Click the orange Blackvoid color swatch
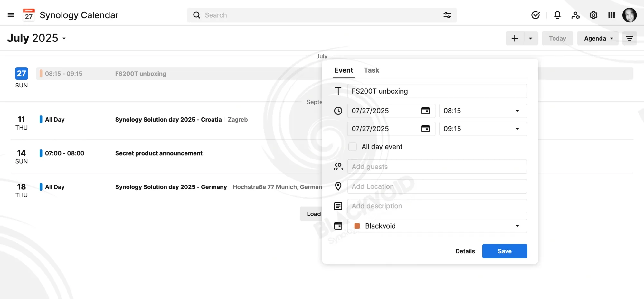Image resolution: width=644 pixels, height=299 pixels. click(x=357, y=226)
